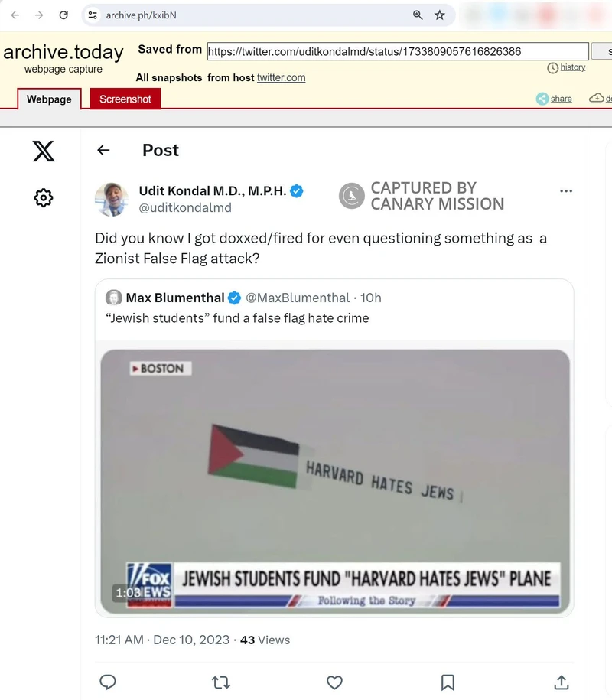Open the settings gear icon

click(x=44, y=197)
